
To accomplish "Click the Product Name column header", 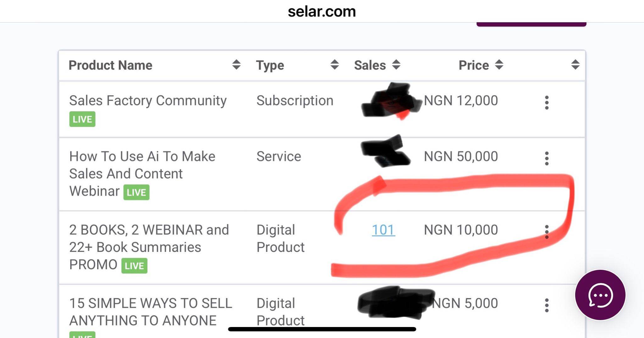I will pos(110,65).
